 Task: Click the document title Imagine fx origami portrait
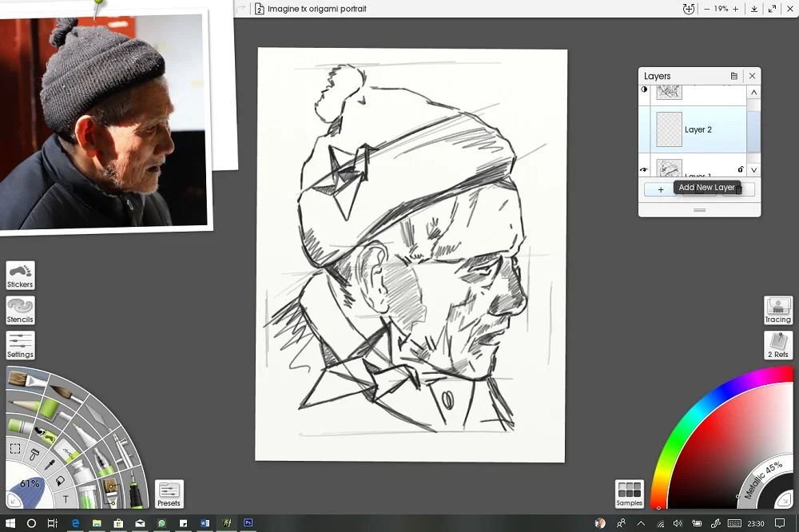coord(317,9)
